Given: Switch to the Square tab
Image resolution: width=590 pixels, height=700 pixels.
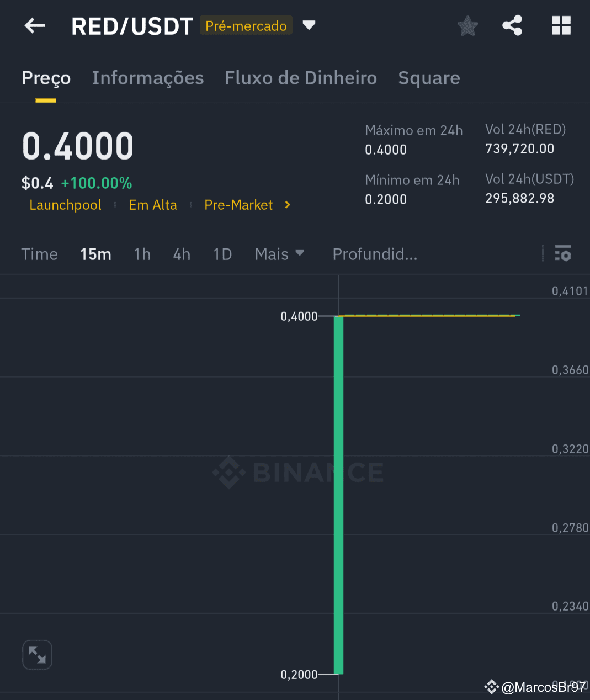Looking at the screenshot, I should (x=429, y=78).
